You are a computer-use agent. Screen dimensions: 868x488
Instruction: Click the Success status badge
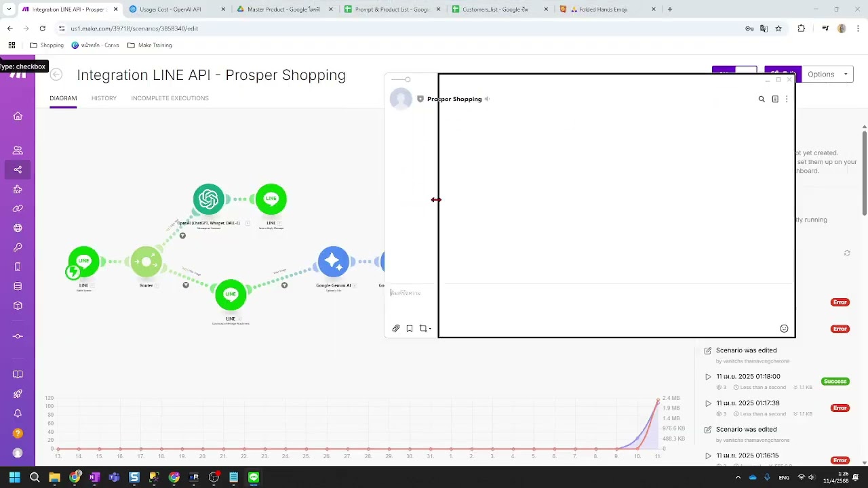click(835, 382)
